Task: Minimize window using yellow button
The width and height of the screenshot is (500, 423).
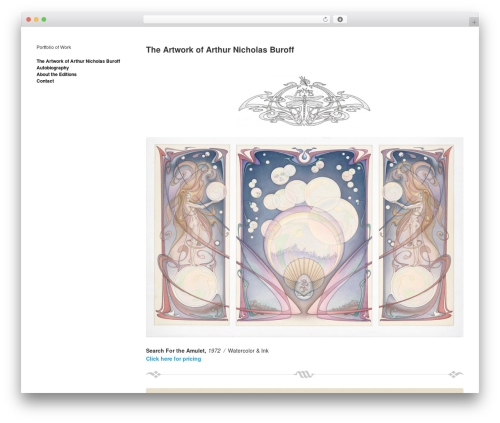Action: (x=36, y=20)
